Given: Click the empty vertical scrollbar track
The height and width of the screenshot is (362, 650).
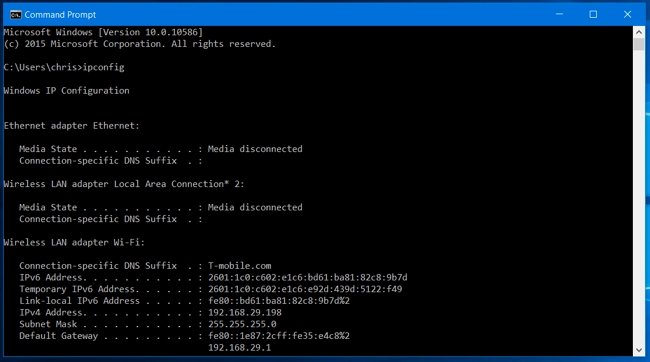Looking at the screenshot, I should (x=638, y=197).
